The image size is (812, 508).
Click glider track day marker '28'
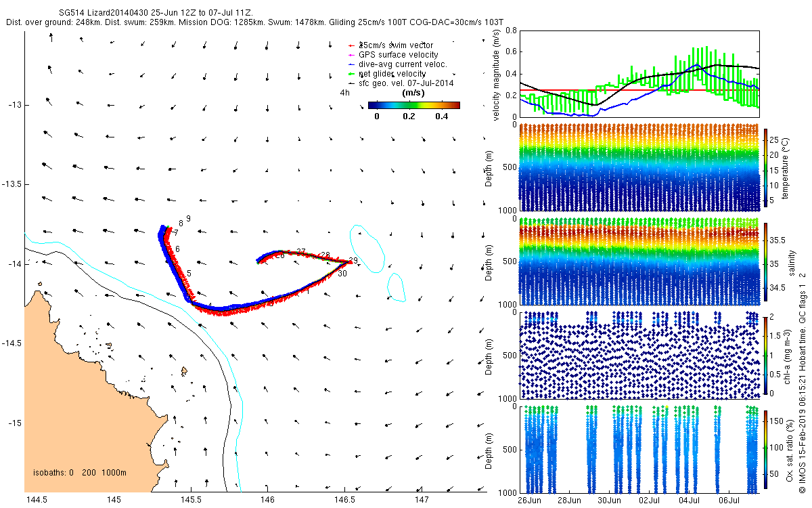[325, 255]
